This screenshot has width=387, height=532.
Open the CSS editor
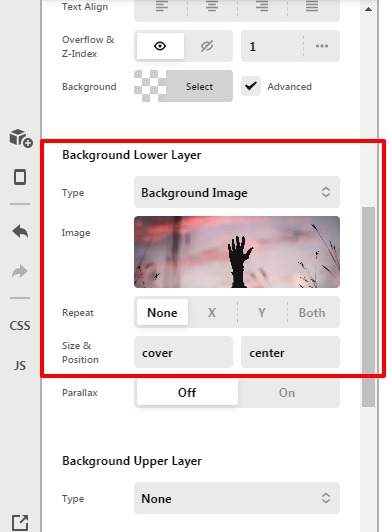click(x=20, y=325)
